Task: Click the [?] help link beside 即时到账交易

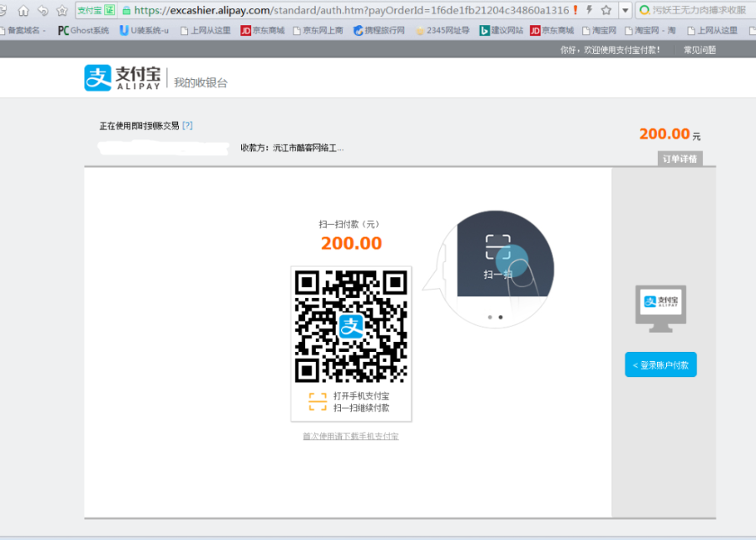Action: tap(187, 125)
